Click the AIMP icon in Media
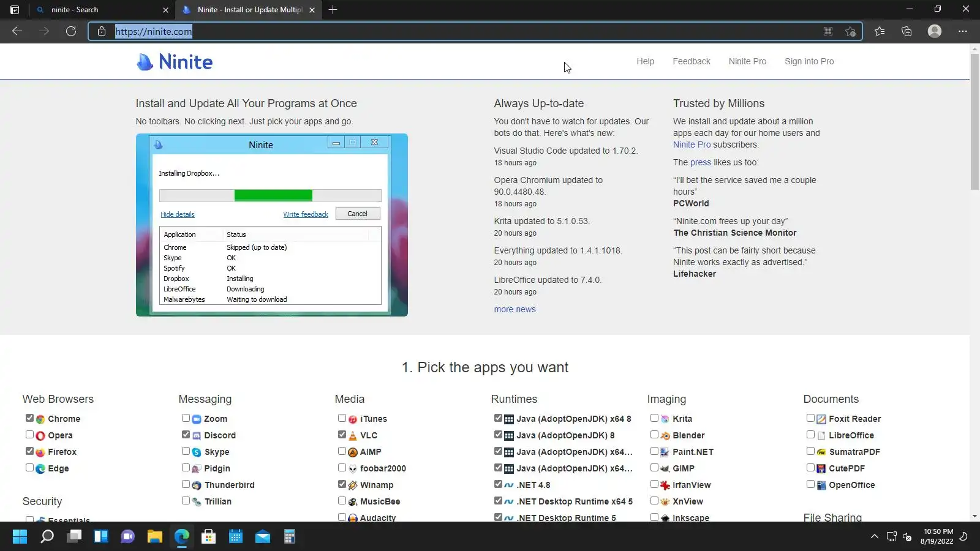The height and width of the screenshot is (551, 980). [x=353, y=452]
